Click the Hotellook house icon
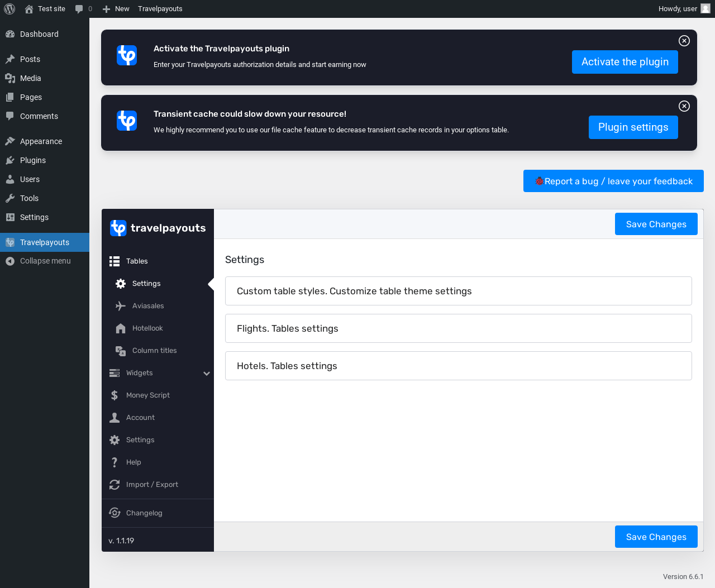Screen dimensions: 715x588 pyautogui.click(x=121, y=328)
